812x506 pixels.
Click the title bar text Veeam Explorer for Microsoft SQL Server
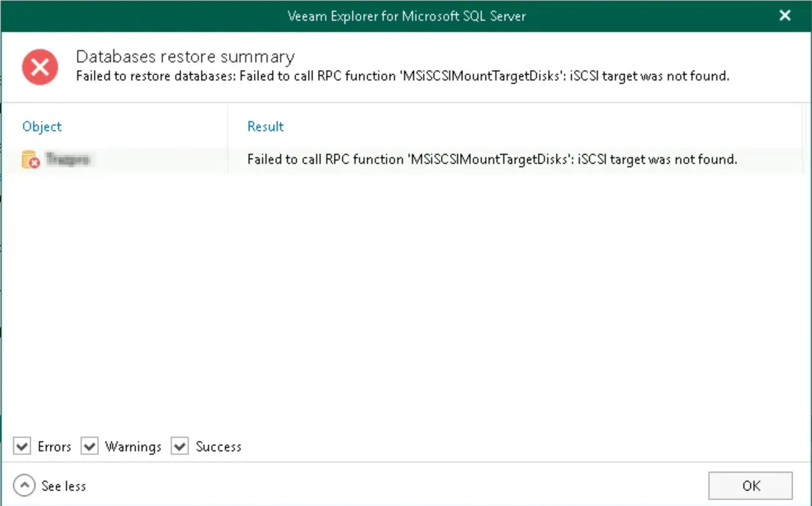coord(407,16)
